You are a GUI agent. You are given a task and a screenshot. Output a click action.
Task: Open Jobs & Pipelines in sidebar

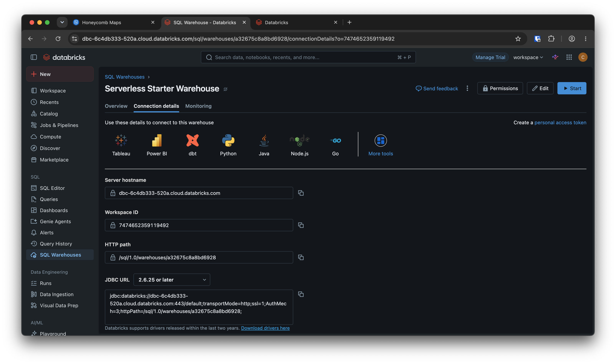60,125
